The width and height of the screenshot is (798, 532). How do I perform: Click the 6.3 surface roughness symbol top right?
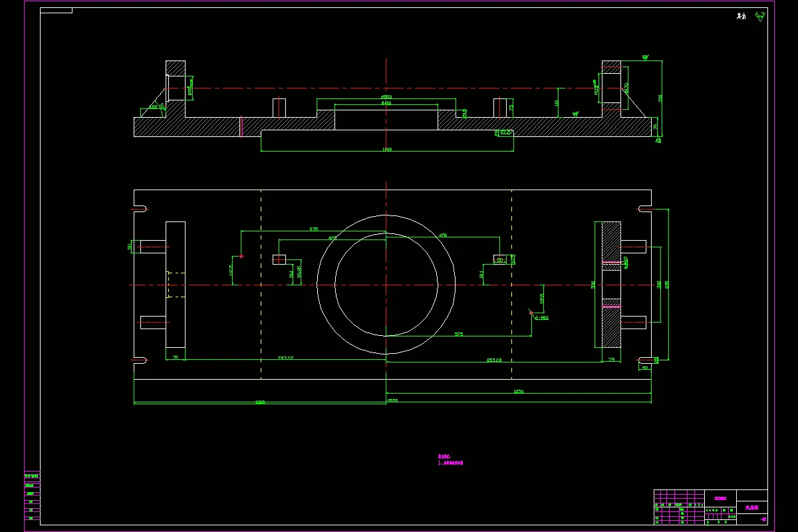(x=760, y=16)
